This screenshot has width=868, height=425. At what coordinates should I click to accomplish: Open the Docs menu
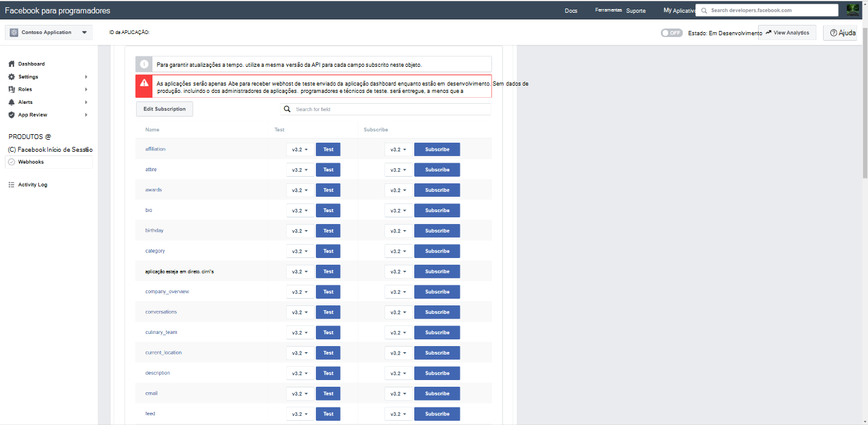coord(571,11)
